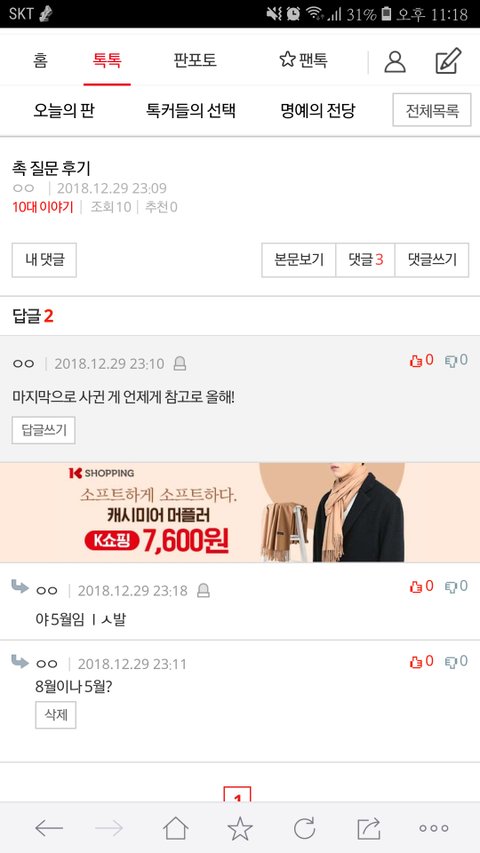Like the 23:10 comment thumbs up
The image size is (480, 853).
421,360
